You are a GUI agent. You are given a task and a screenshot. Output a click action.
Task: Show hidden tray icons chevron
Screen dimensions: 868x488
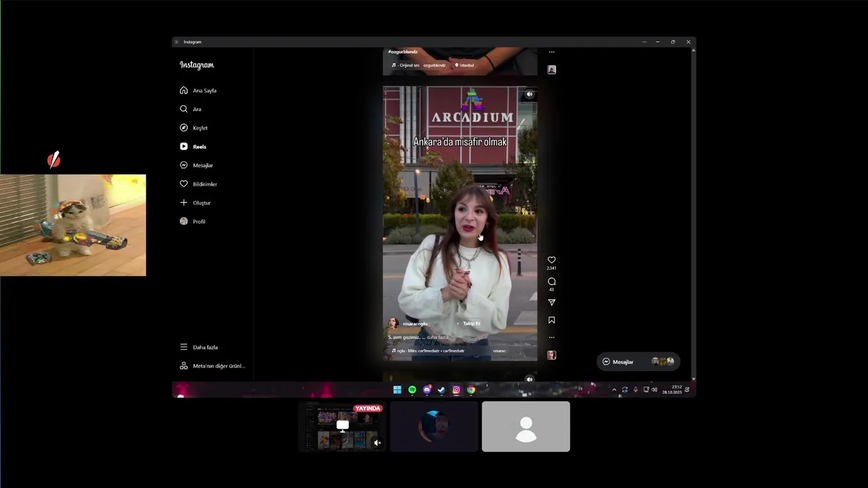(614, 390)
